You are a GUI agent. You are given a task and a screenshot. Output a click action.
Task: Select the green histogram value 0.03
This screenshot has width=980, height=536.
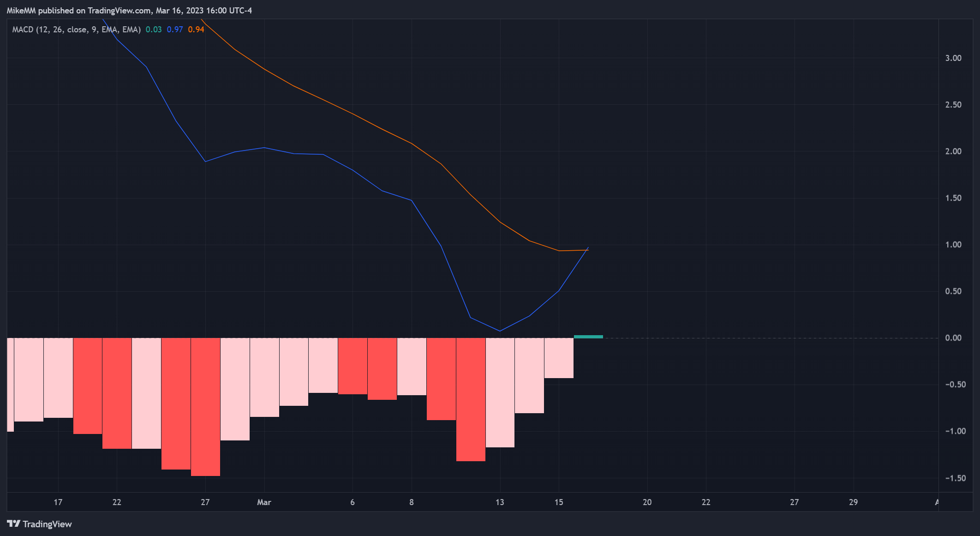154,30
